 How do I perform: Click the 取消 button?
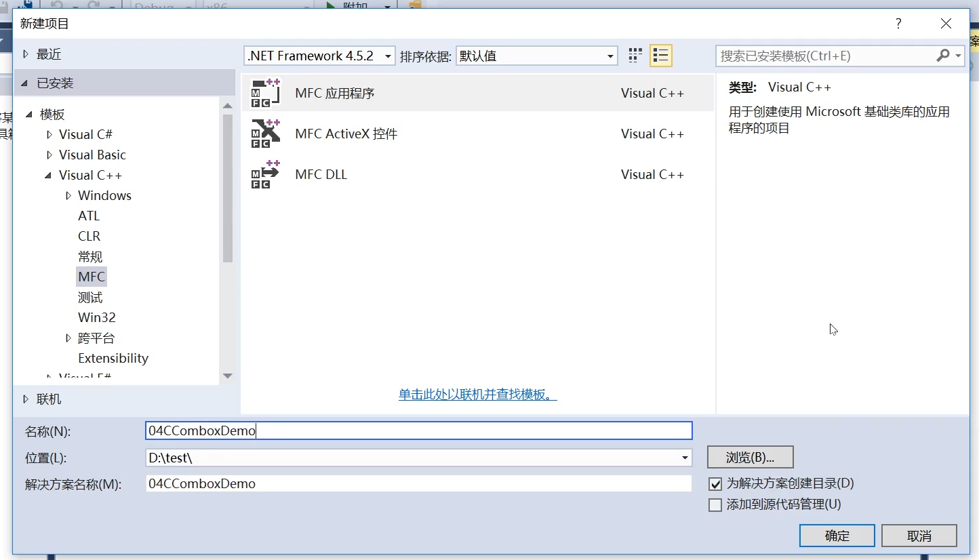tap(919, 536)
